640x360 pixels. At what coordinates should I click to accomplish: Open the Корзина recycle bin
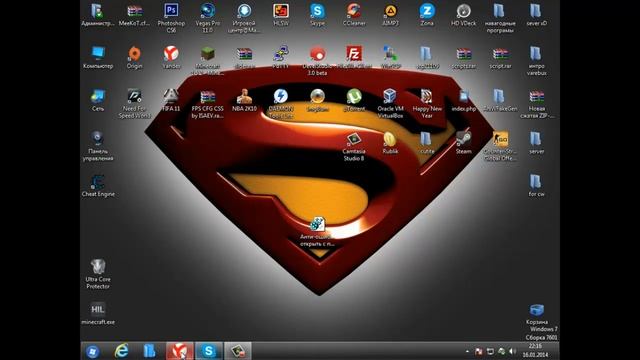(536, 310)
